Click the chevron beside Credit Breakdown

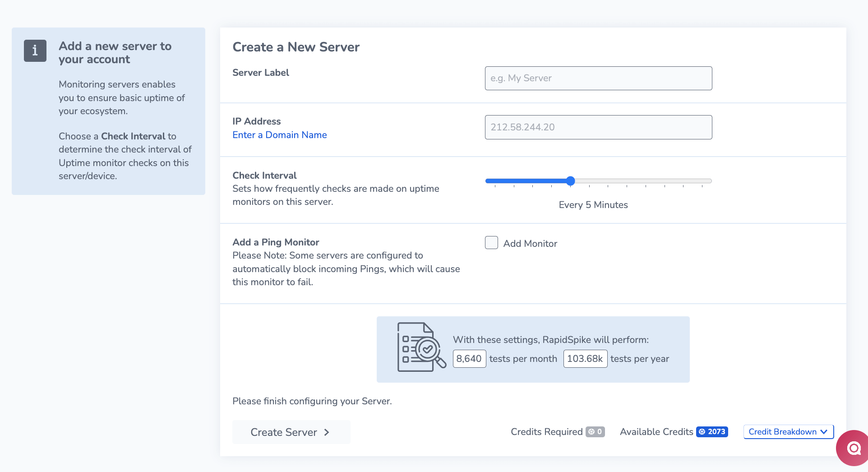824,431
